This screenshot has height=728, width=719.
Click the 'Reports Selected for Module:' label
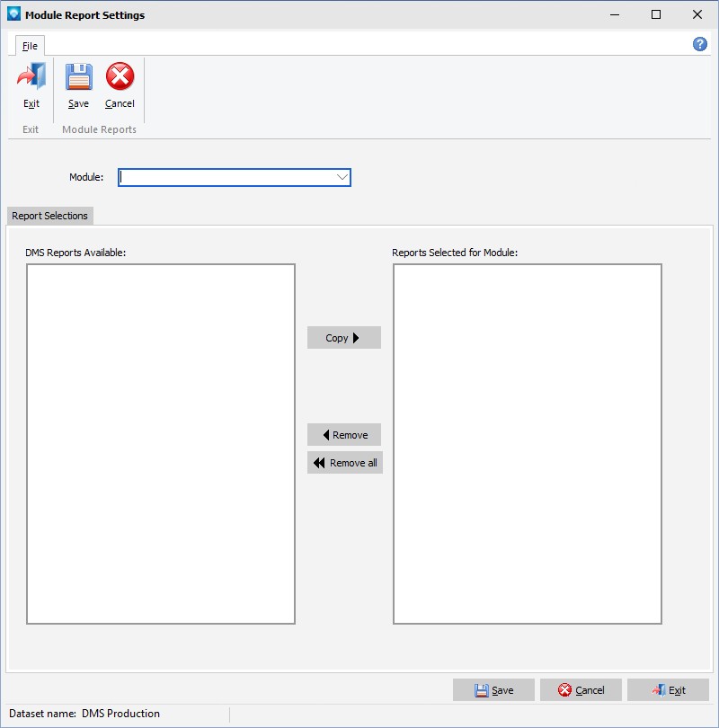click(x=455, y=253)
